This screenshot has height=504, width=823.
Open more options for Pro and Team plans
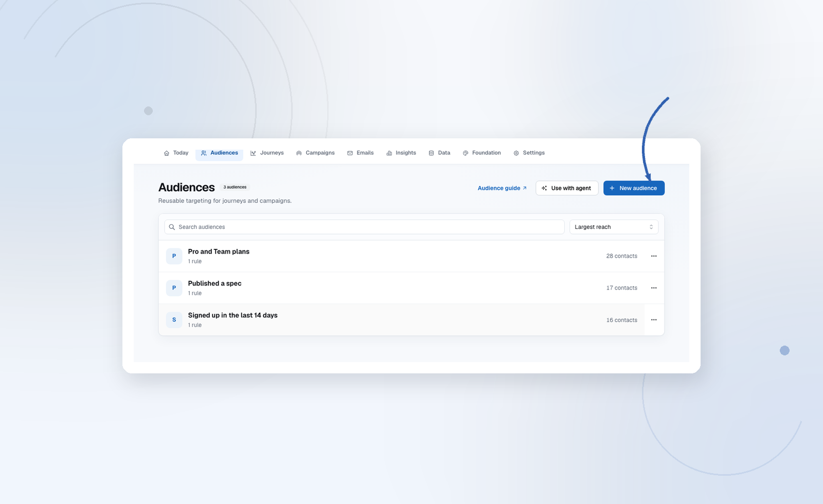(x=654, y=256)
